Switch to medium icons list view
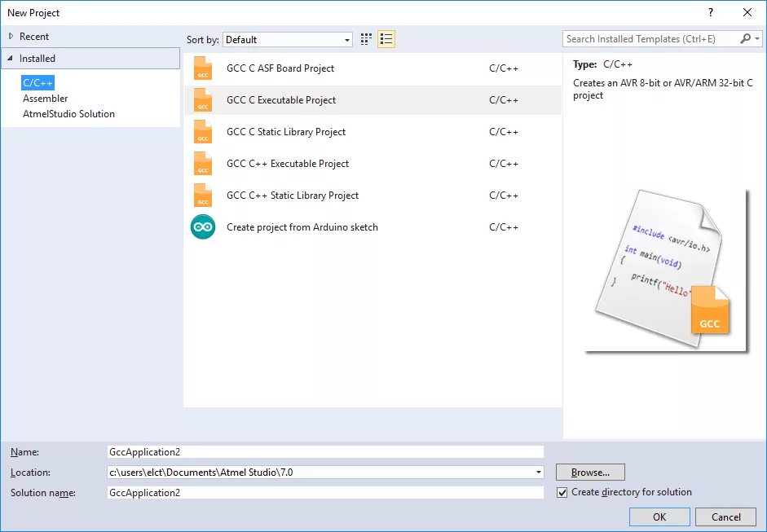 (386, 39)
